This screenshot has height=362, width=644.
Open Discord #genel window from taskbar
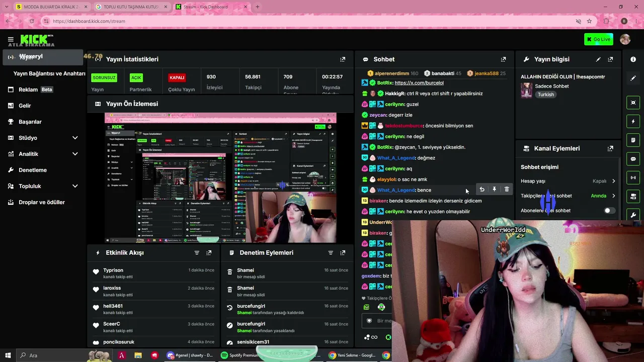click(189, 355)
